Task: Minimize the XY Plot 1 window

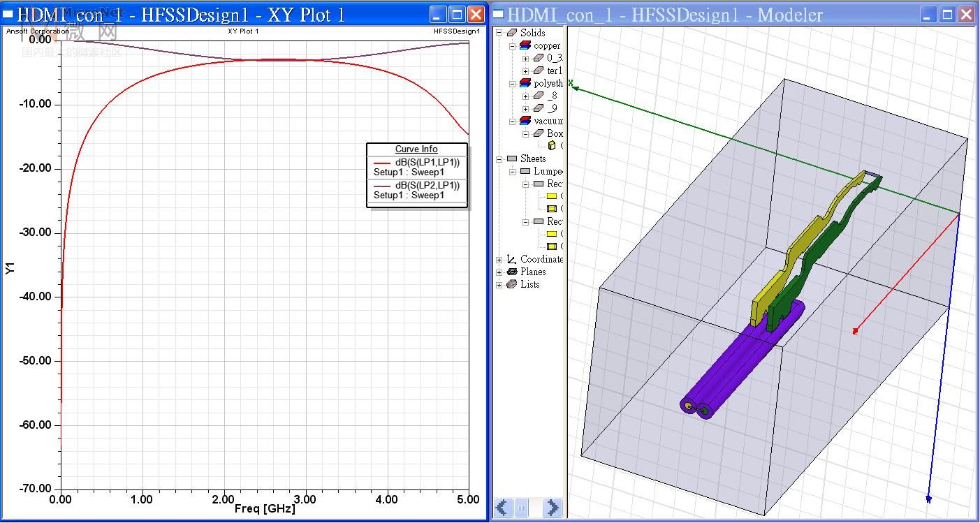Action: click(438, 14)
